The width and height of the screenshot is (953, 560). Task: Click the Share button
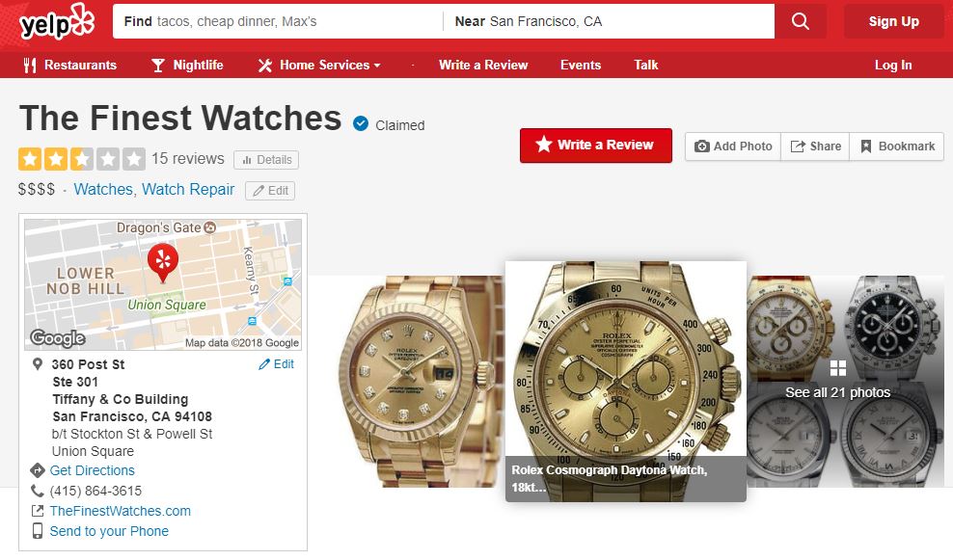tap(816, 147)
